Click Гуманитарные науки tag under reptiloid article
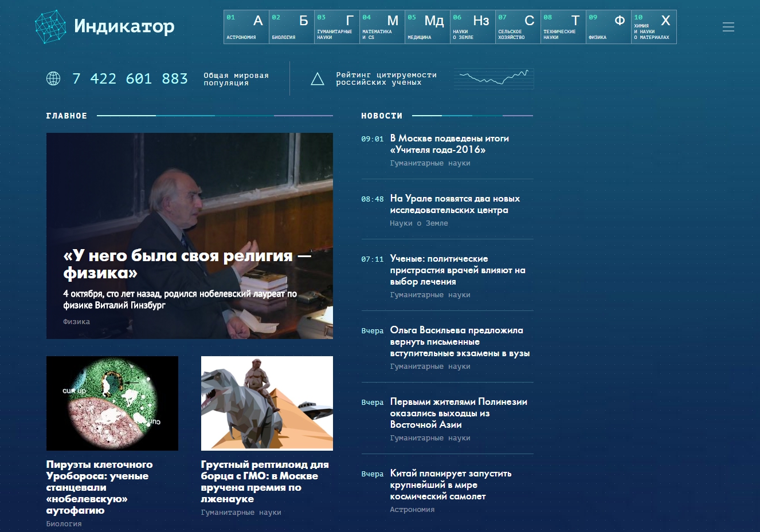Image resolution: width=760 pixels, height=532 pixels. pos(241,513)
